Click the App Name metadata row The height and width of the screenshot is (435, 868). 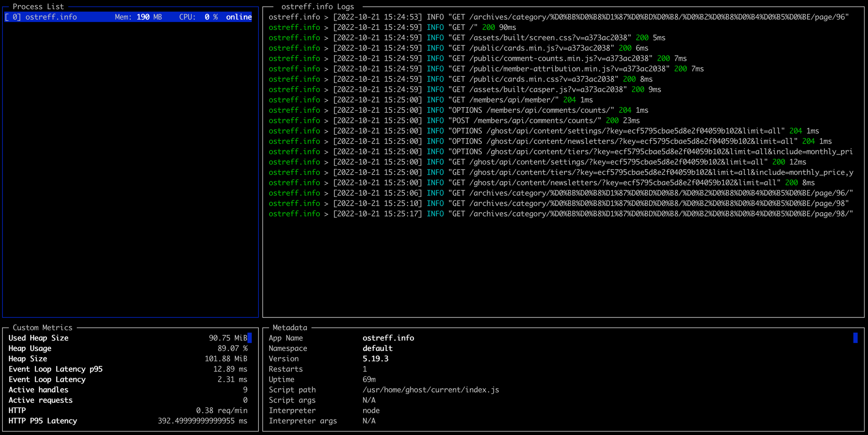point(342,338)
